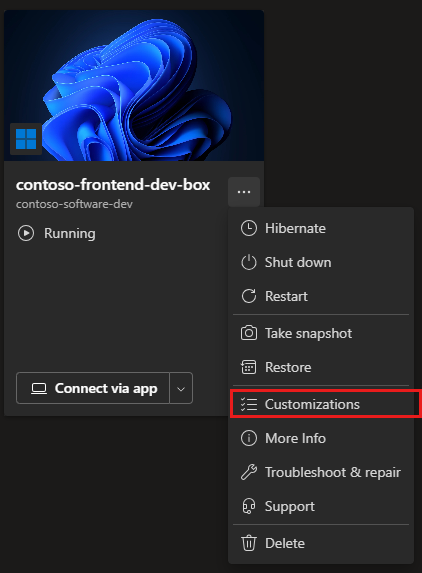Screen dimensions: 422x573
Task: Click the Windows logo badge on thumbnail
Action: click(26, 139)
